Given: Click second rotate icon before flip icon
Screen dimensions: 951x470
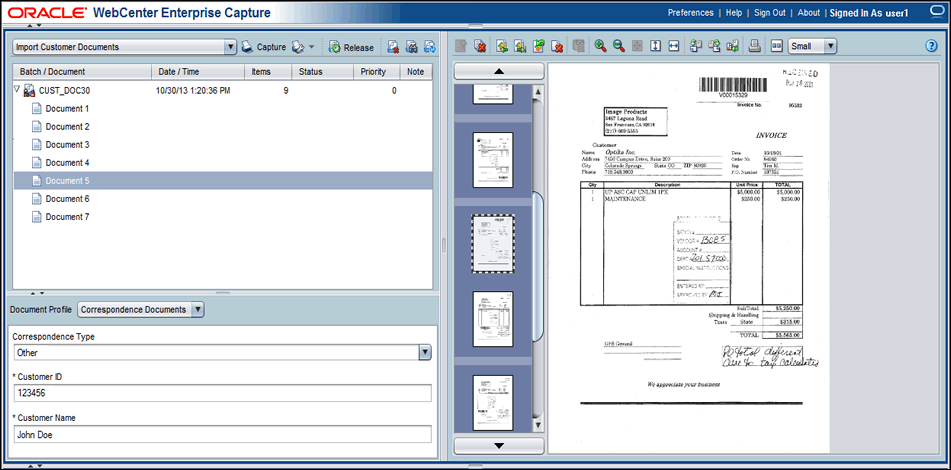Looking at the screenshot, I should tap(714, 46).
